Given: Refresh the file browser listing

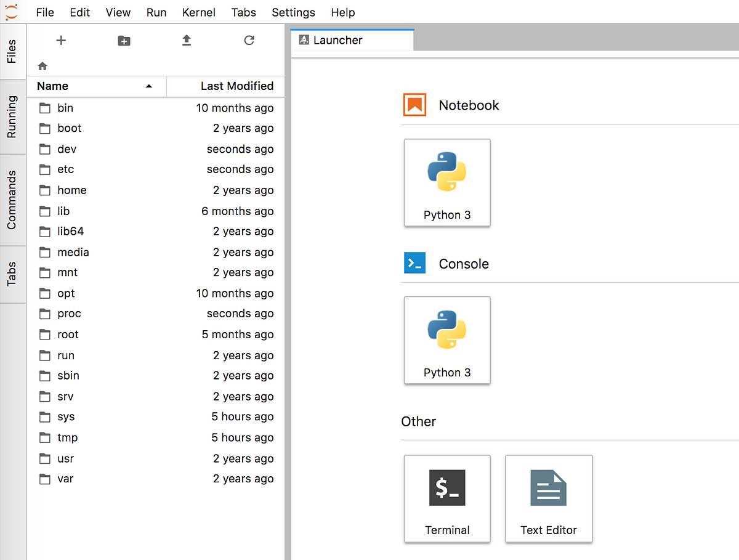Looking at the screenshot, I should click(x=249, y=41).
